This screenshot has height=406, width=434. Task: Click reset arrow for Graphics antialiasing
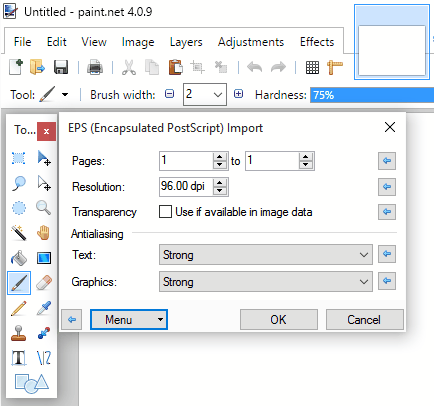tap(387, 281)
